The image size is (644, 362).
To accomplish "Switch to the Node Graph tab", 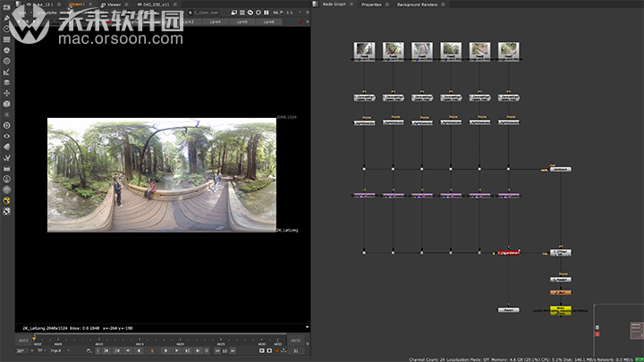I will (x=334, y=4).
